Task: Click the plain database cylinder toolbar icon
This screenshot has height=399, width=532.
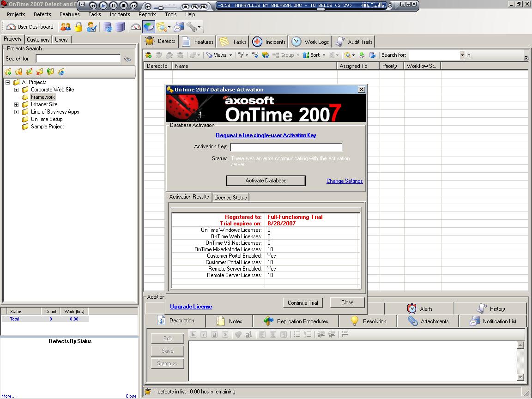Action: click(x=120, y=27)
